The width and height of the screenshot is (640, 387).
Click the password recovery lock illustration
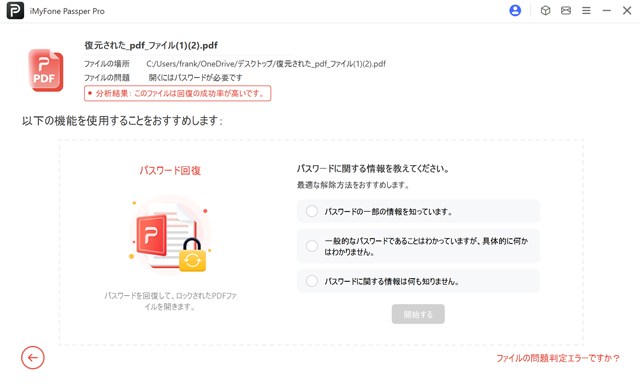(170, 235)
